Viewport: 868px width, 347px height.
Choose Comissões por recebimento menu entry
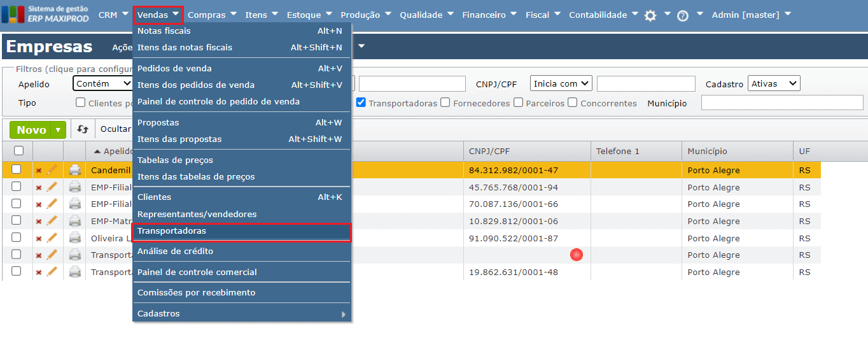242,293
